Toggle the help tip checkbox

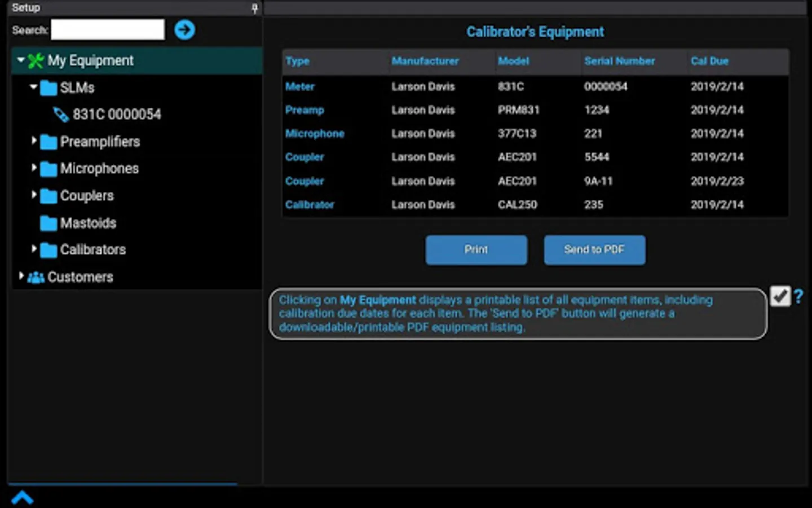pyautogui.click(x=780, y=296)
